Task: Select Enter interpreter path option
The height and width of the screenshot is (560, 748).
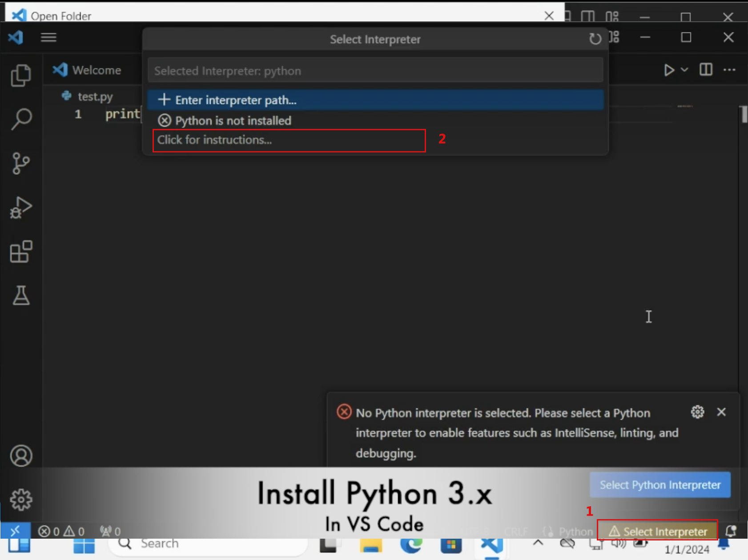Action: point(375,100)
